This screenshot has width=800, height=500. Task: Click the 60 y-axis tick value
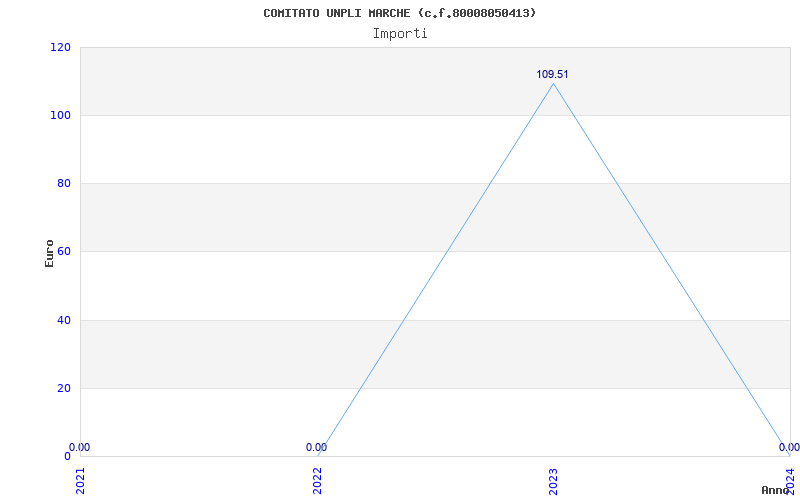[x=63, y=251]
